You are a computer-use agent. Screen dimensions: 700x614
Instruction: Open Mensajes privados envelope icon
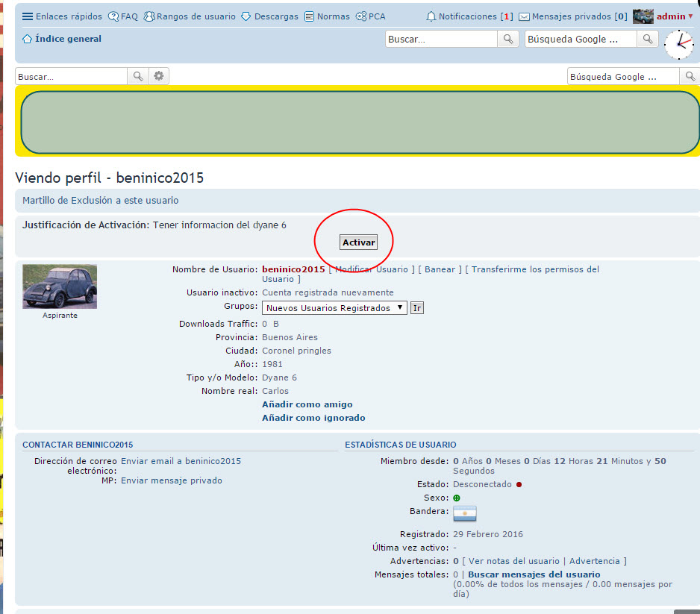[x=525, y=16]
